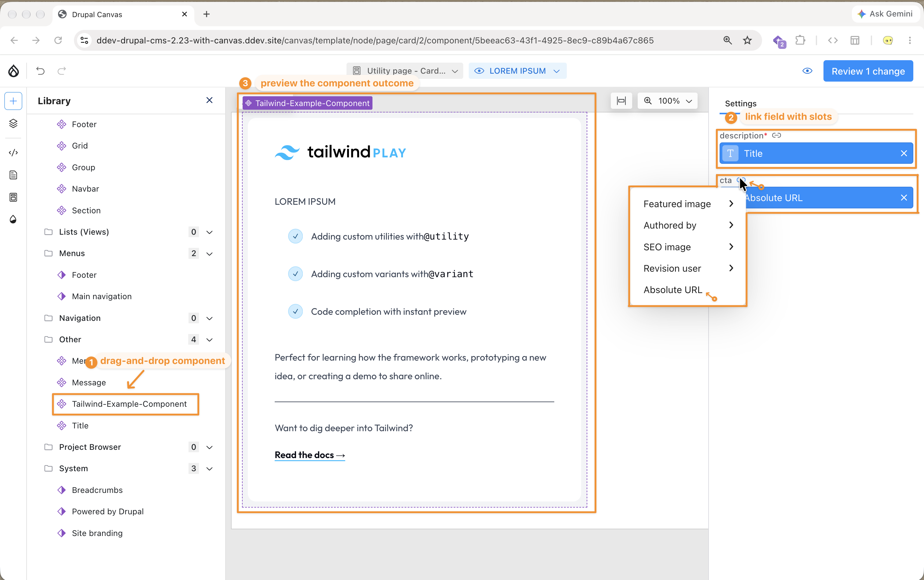Redo the last change

tap(62, 71)
